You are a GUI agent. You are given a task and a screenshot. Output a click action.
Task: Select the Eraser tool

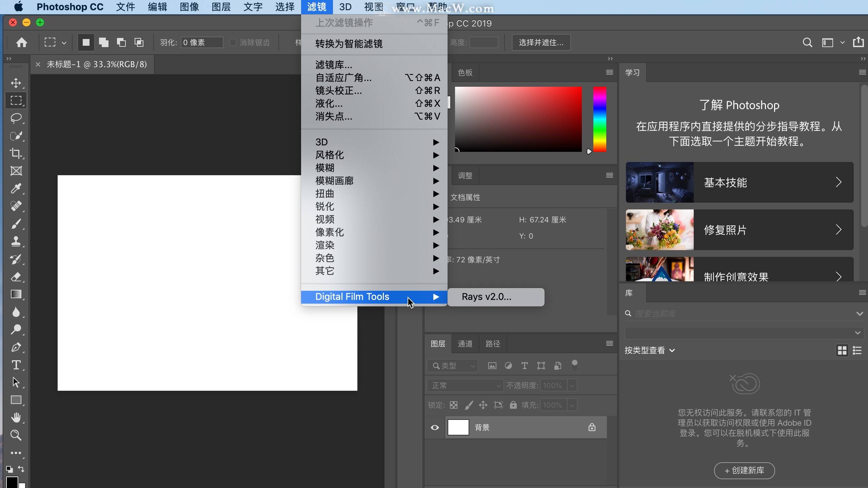pos(16,277)
